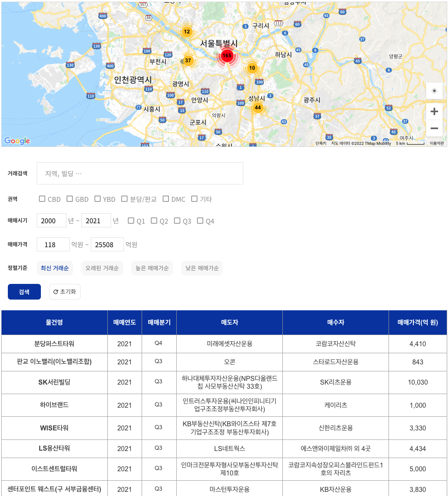Click the red 165 cluster marker on map
The image size is (448, 496).
click(x=227, y=56)
